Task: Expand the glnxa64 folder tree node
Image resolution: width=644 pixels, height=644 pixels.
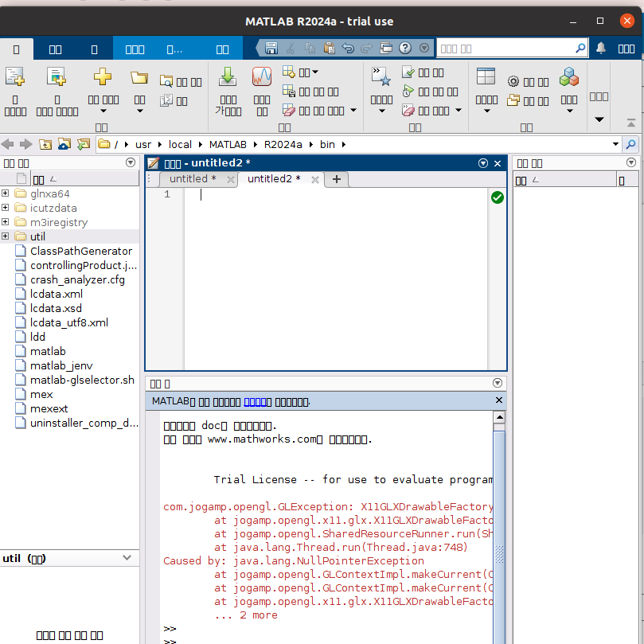Action: tap(6, 193)
